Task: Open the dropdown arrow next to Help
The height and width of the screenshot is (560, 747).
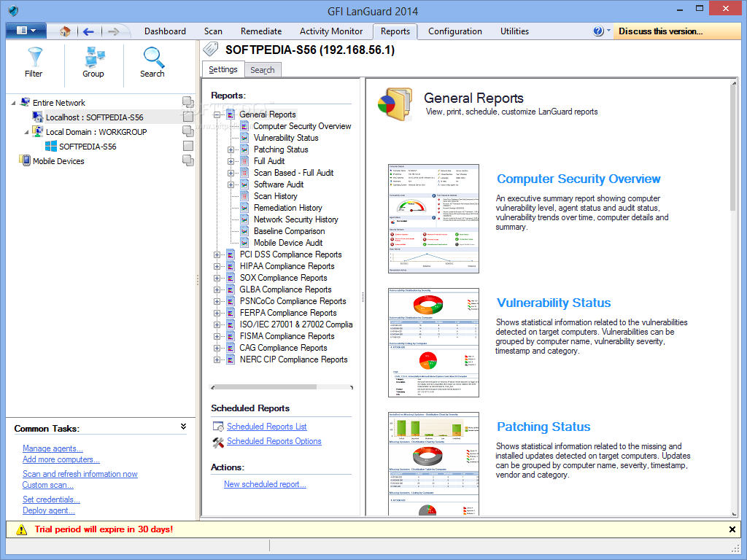Action: [609, 30]
